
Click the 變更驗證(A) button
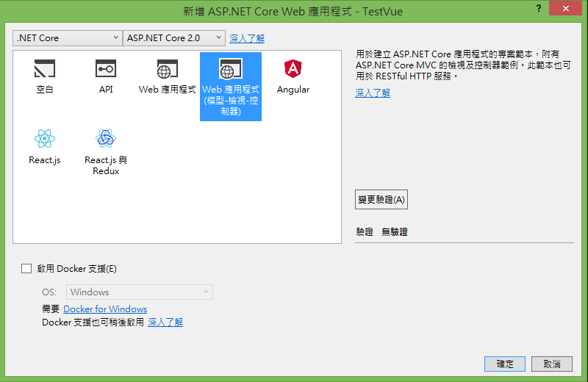tap(381, 199)
